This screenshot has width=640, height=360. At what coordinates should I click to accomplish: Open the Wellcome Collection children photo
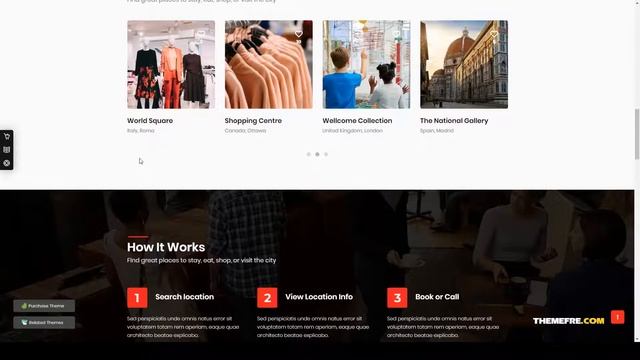(366, 64)
